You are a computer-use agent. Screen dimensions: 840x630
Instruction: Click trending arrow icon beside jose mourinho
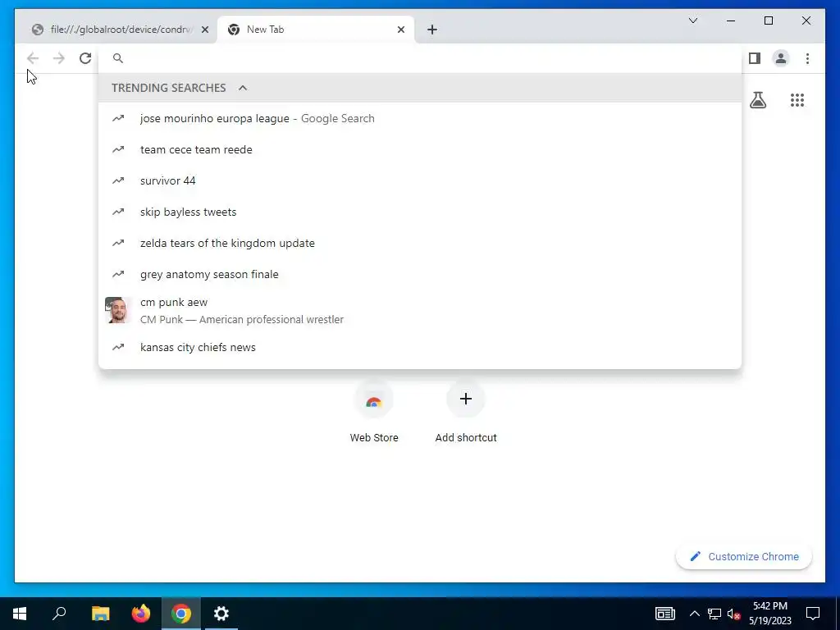point(118,118)
